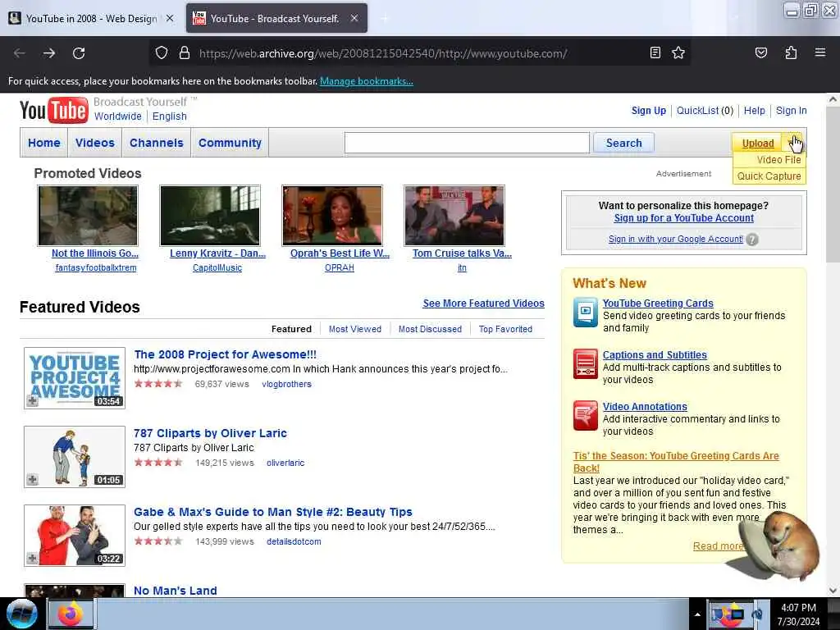
Task: Open the Community navigation tab
Action: coord(230,143)
